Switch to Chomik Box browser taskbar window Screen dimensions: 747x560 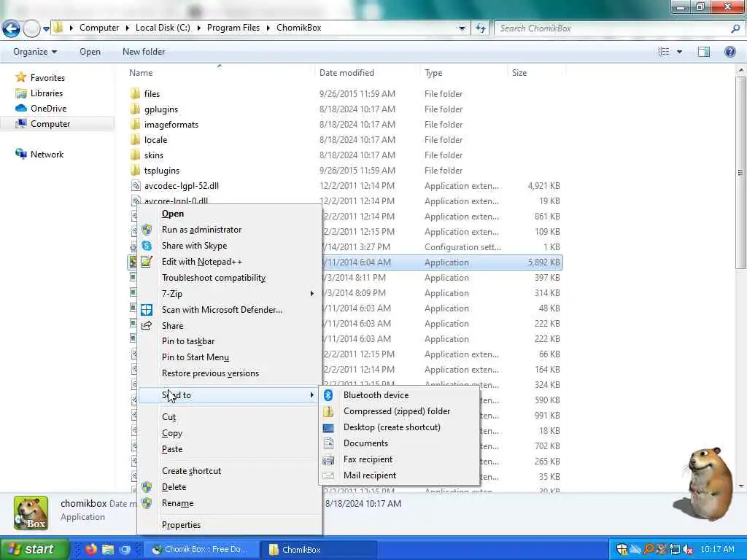pos(201,550)
